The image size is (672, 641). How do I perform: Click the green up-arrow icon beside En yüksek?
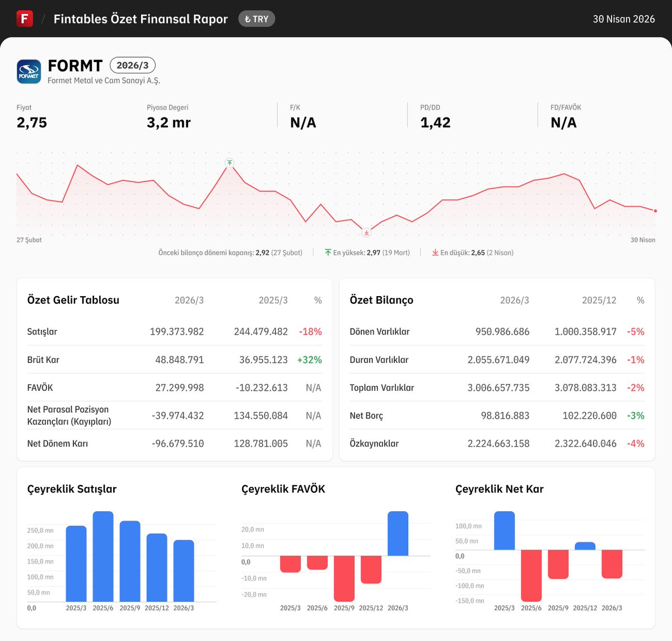pos(328,252)
